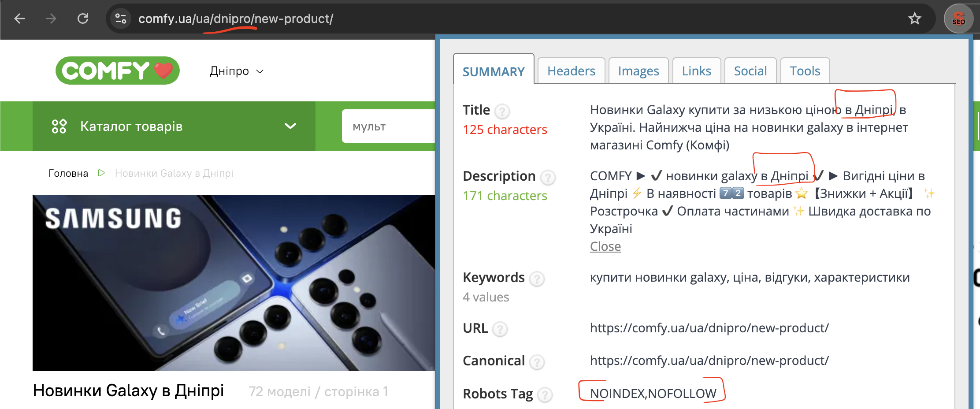Open the Images tab

pos(638,71)
